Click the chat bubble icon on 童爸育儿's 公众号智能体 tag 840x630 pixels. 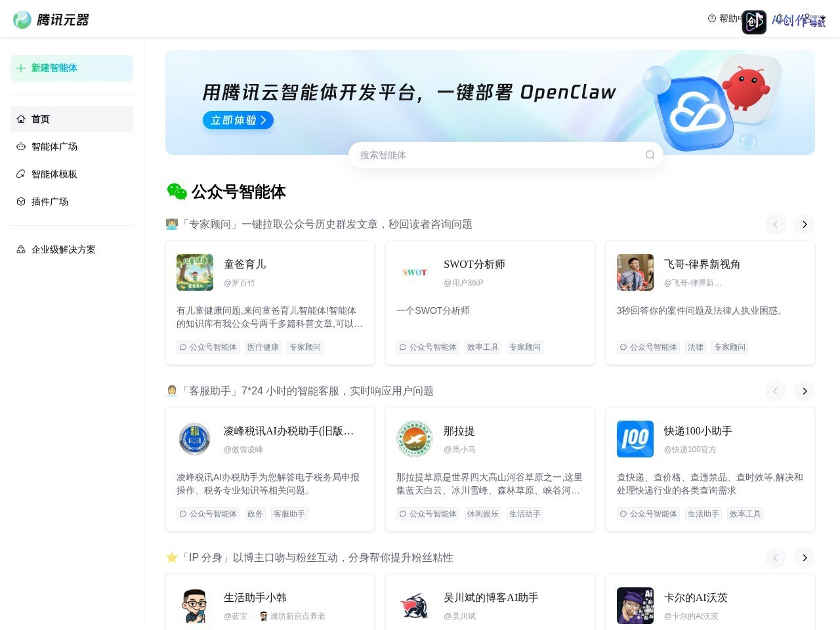(x=183, y=347)
